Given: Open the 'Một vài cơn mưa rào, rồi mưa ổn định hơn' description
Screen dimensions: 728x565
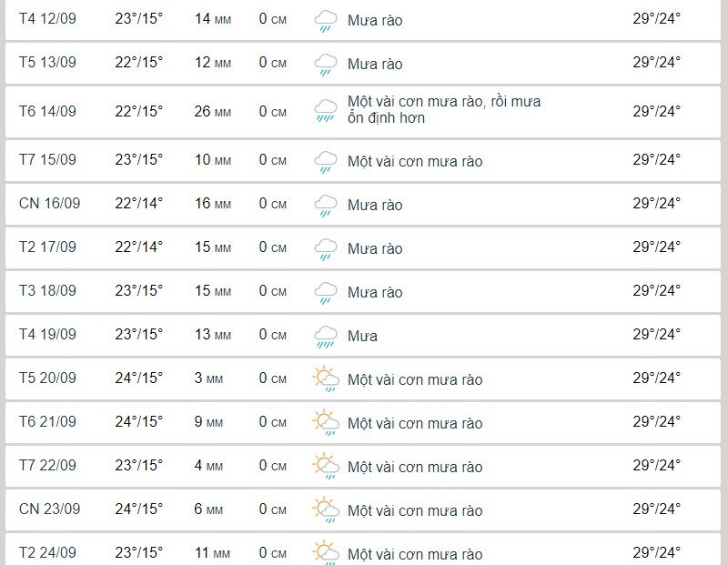Looking at the screenshot, I should point(444,109).
